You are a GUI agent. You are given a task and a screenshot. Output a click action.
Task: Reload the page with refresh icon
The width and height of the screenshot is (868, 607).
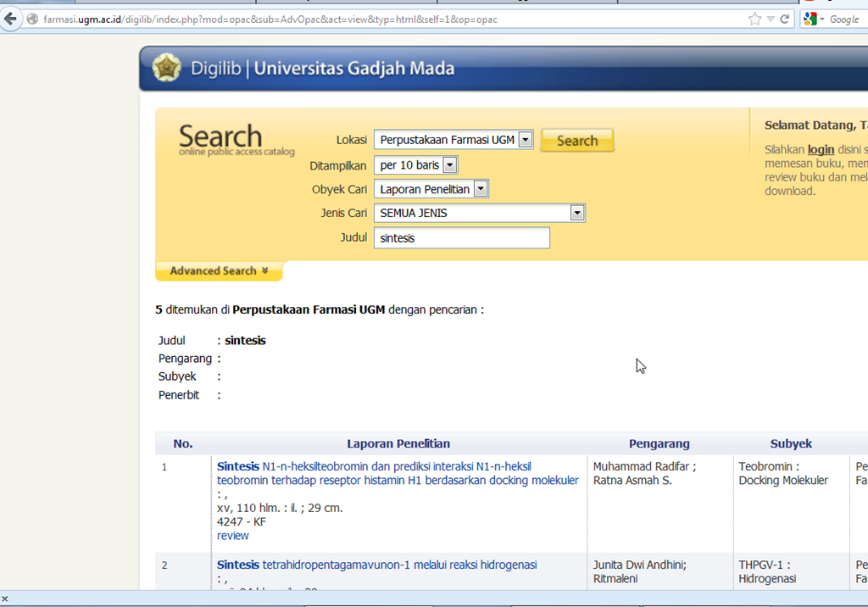784,19
